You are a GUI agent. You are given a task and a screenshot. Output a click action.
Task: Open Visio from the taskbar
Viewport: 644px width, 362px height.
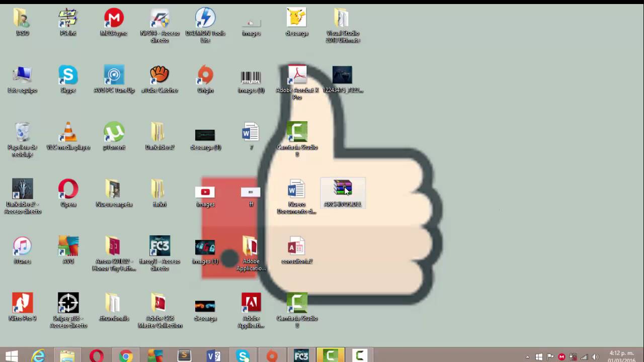213,356
